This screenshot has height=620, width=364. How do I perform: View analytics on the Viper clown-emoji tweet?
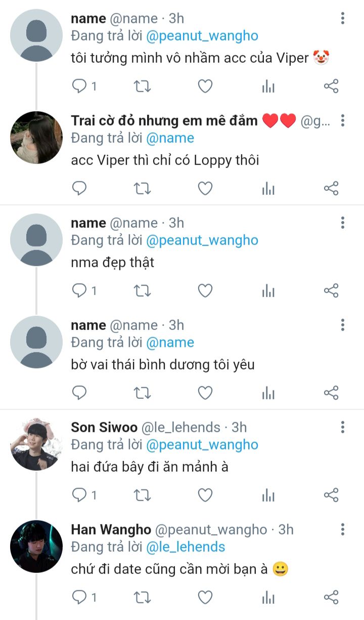268,87
